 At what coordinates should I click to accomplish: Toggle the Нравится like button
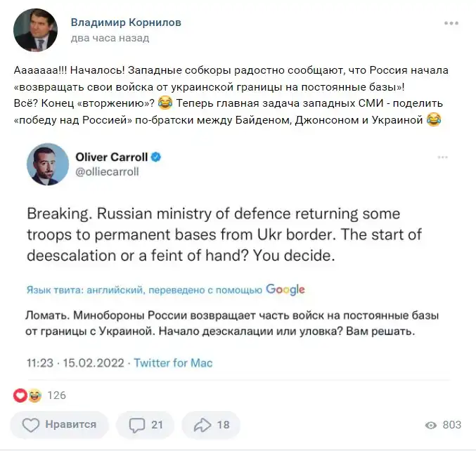(61, 425)
